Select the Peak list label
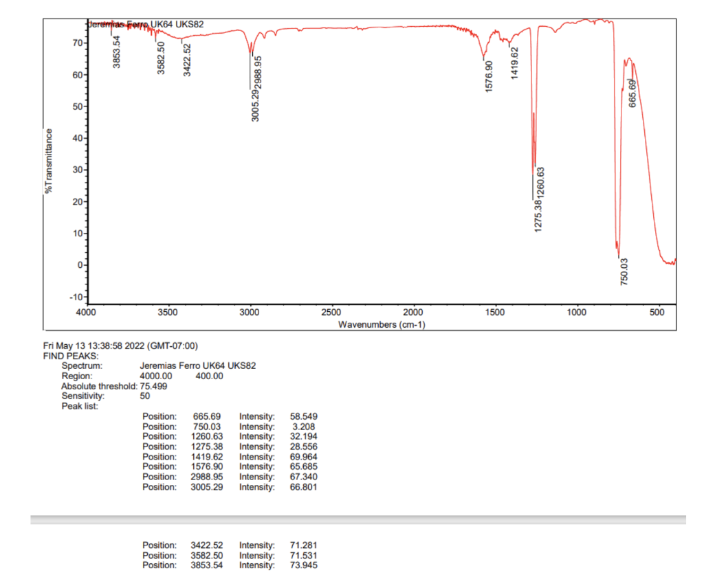Image resolution: width=704 pixels, height=588 pixels. click(x=80, y=407)
